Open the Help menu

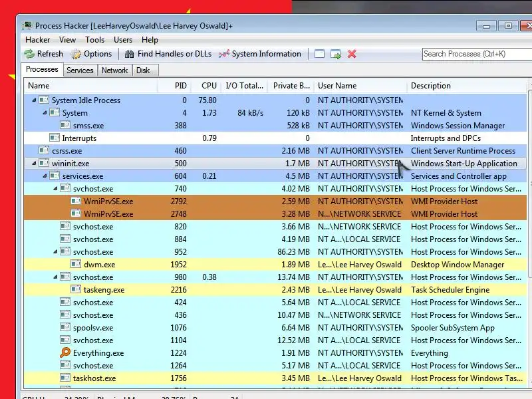tap(150, 40)
